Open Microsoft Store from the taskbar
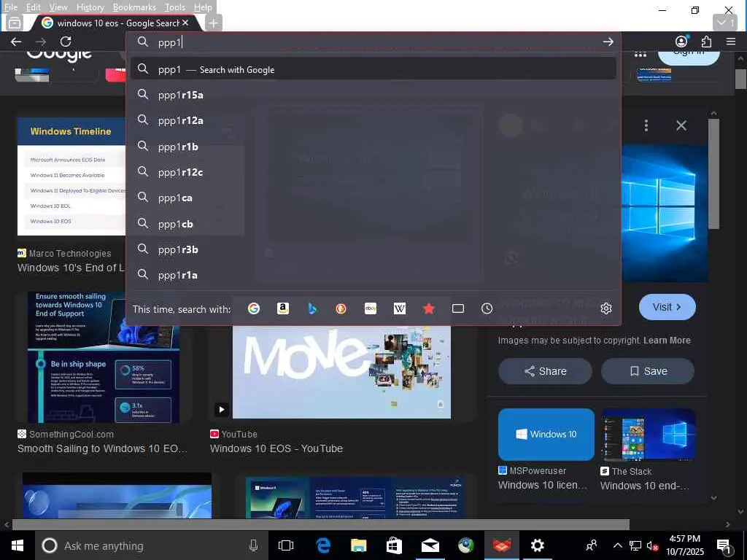The height and width of the screenshot is (560, 747). pyautogui.click(x=394, y=545)
